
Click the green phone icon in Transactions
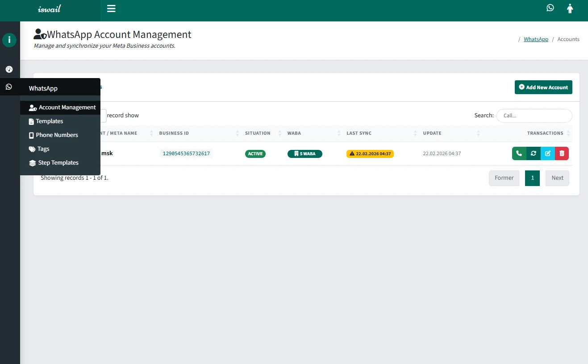click(x=519, y=153)
